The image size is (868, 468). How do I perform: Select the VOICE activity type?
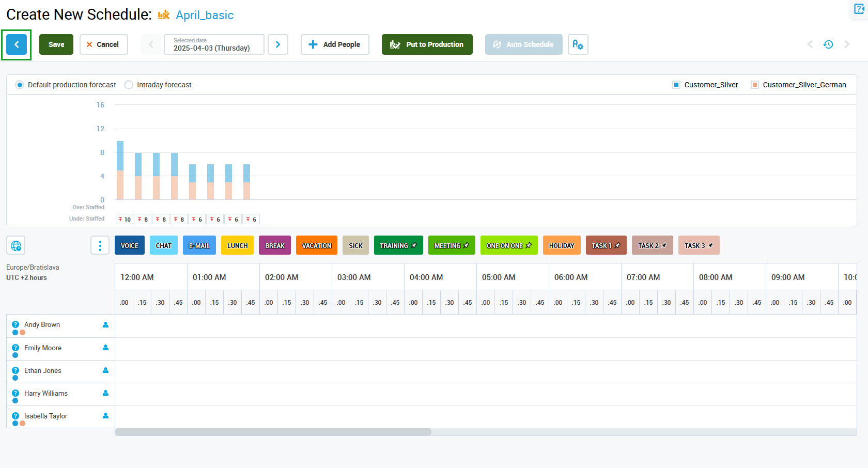130,245
